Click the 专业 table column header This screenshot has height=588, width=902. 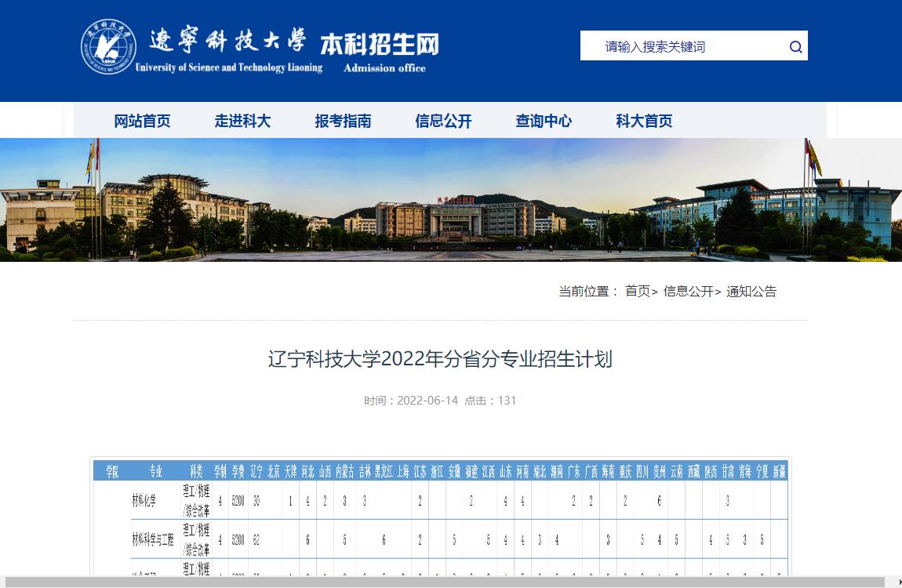point(156,471)
